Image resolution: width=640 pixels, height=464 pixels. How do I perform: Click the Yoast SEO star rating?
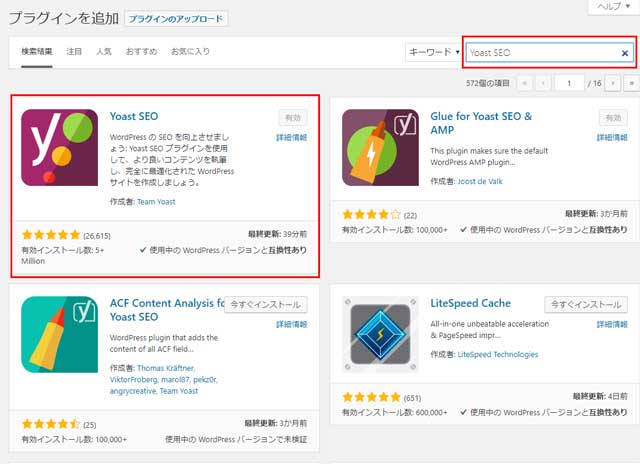click(x=51, y=235)
